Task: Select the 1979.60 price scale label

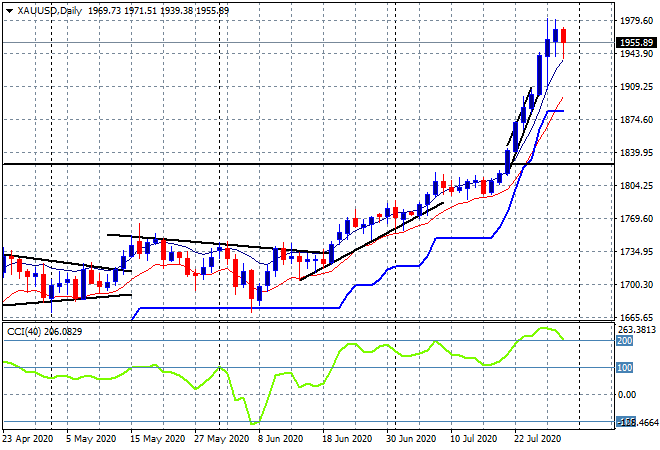Action: (x=636, y=21)
